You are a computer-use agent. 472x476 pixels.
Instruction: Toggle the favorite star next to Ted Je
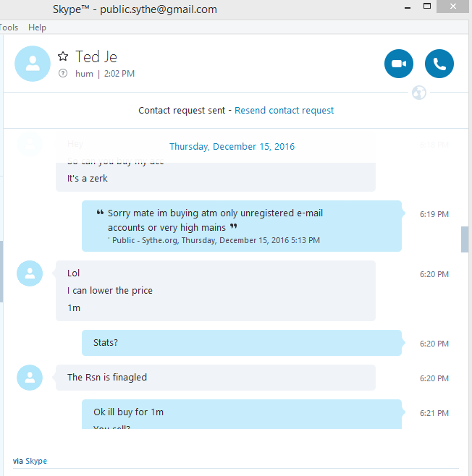(x=63, y=56)
